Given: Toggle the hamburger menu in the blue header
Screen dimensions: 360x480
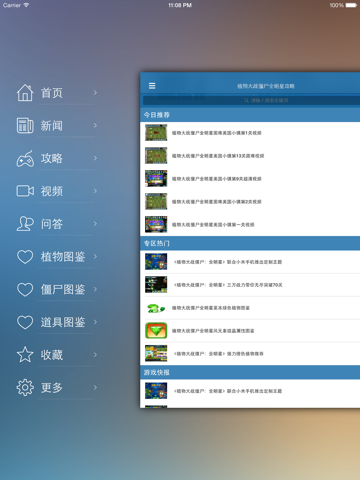Looking at the screenshot, I should 152,86.
